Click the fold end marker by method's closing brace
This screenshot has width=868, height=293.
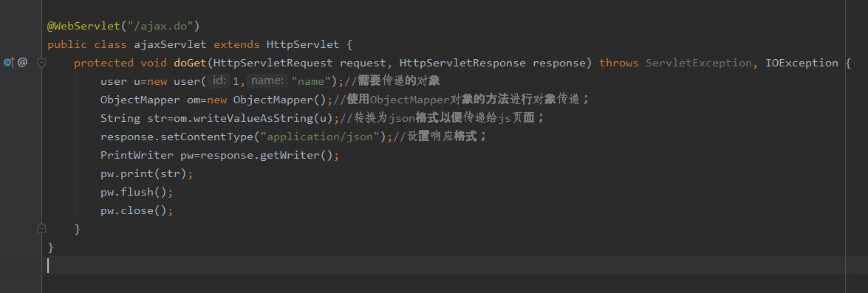[41, 228]
